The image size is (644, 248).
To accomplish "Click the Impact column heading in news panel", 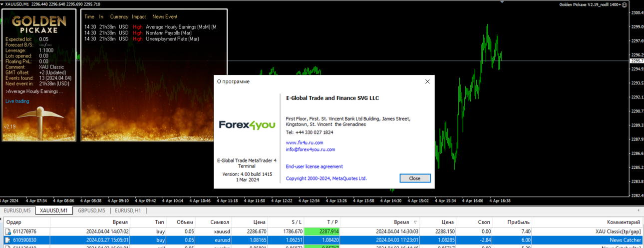I will pos(139,16).
